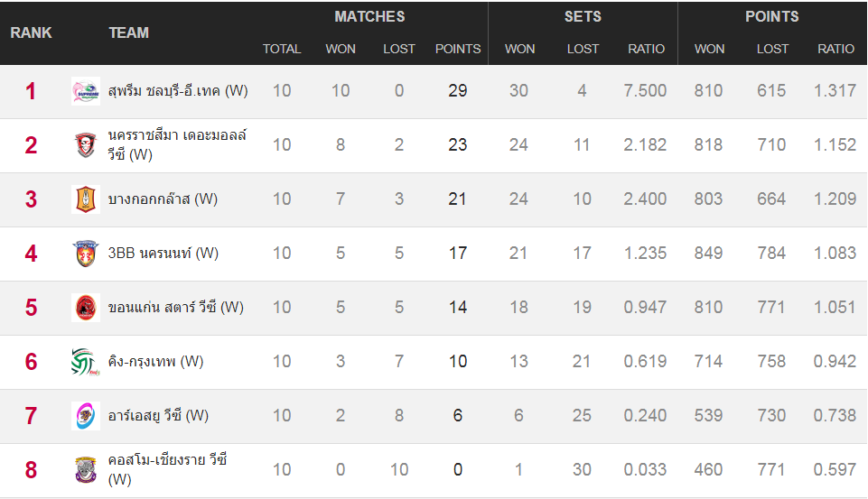Click the MATCHES group header
The height and width of the screenshot is (499, 868).
(369, 16)
